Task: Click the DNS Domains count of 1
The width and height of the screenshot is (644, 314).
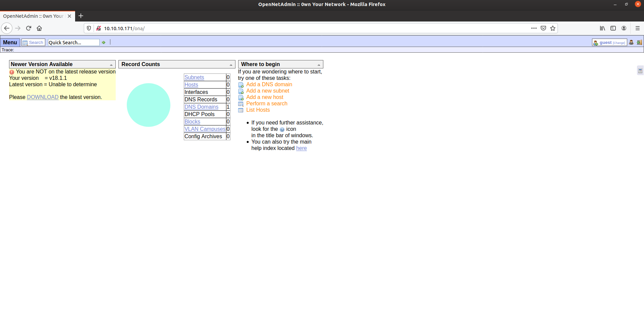Action: click(x=228, y=107)
